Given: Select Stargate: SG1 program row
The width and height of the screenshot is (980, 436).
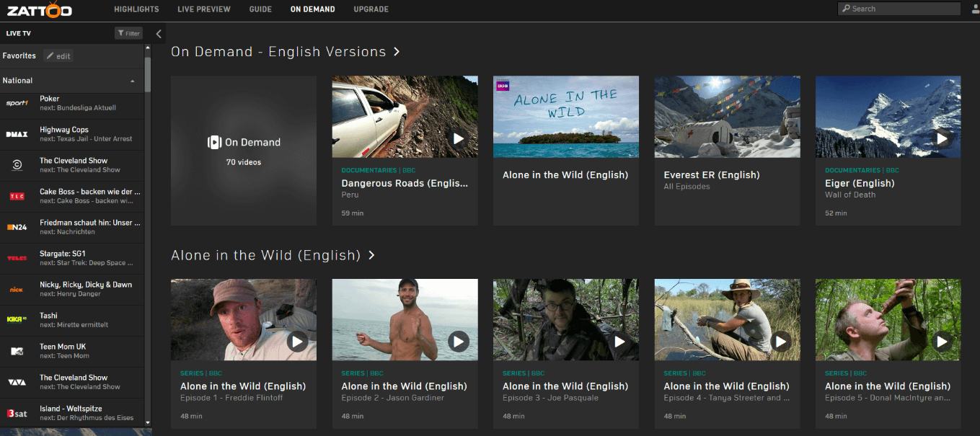Looking at the screenshot, I should point(72,258).
